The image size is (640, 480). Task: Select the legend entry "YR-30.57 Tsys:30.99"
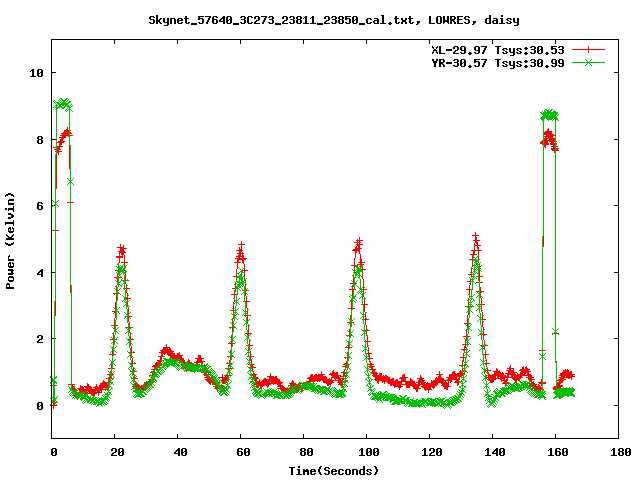point(498,63)
